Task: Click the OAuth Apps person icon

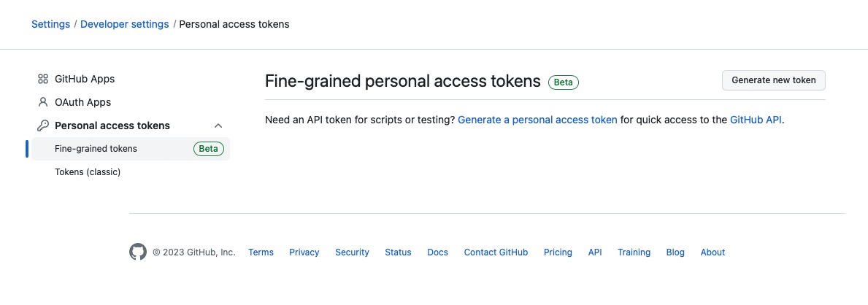Action: pyautogui.click(x=42, y=102)
